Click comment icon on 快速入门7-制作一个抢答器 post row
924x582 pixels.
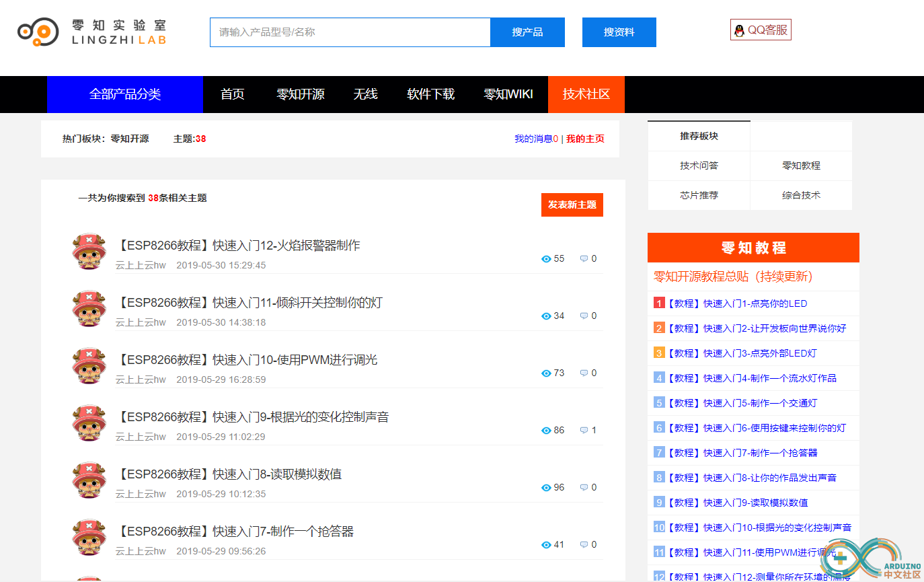584,545
